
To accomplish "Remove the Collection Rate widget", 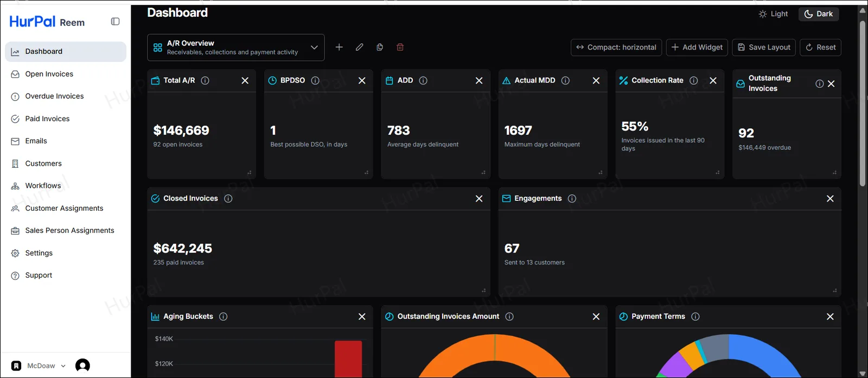I will [x=713, y=80].
